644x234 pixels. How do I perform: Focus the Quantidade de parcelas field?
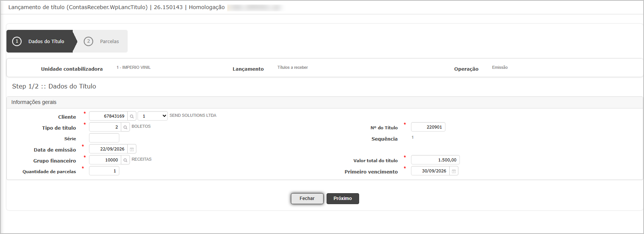[x=104, y=171]
